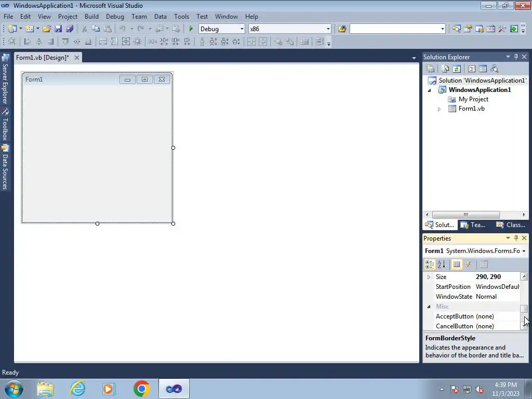The height and width of the screenshot is (399, 532).
Task: Open Internet Explorer from the taskbar
Action: tap(77, 389)
